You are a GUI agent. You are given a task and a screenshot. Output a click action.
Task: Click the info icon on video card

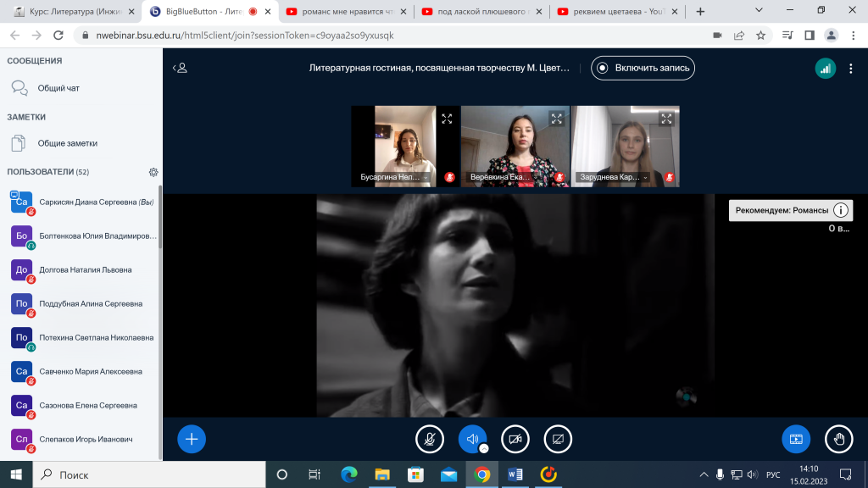click(x=841, y=210)
